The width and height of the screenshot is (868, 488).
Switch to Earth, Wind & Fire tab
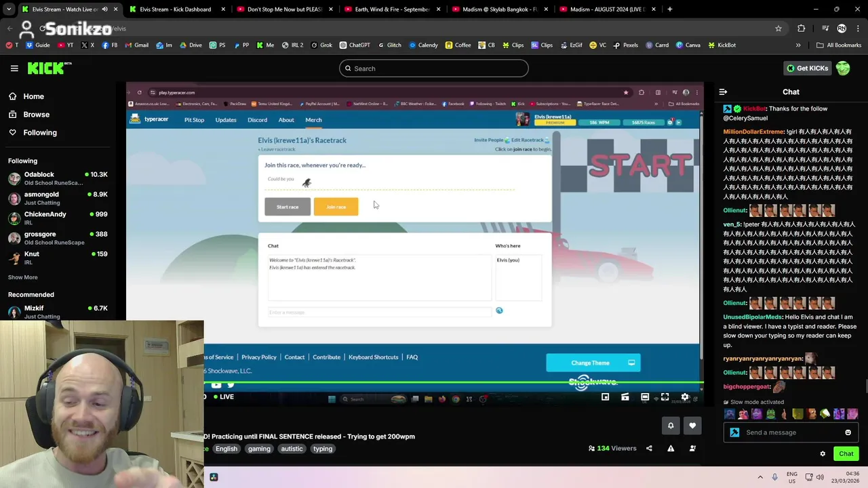pyautogui.click(x=392, y=9)
